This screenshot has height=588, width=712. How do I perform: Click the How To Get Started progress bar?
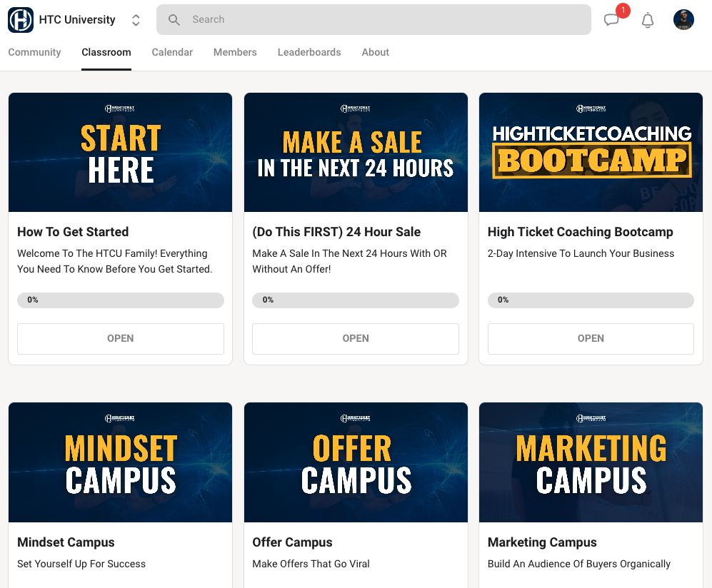121,300
